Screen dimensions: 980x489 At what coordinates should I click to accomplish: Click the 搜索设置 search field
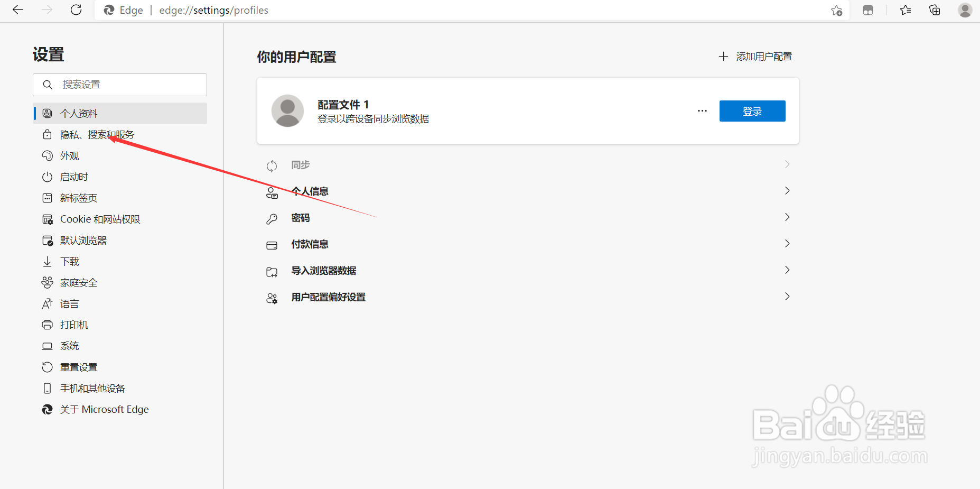(120, 85)
